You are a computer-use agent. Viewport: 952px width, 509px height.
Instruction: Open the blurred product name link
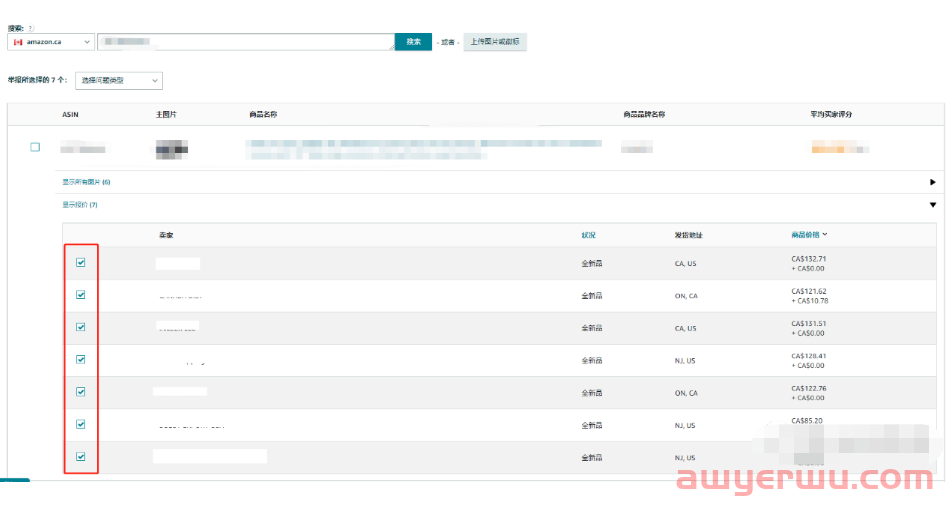[423, 149]
